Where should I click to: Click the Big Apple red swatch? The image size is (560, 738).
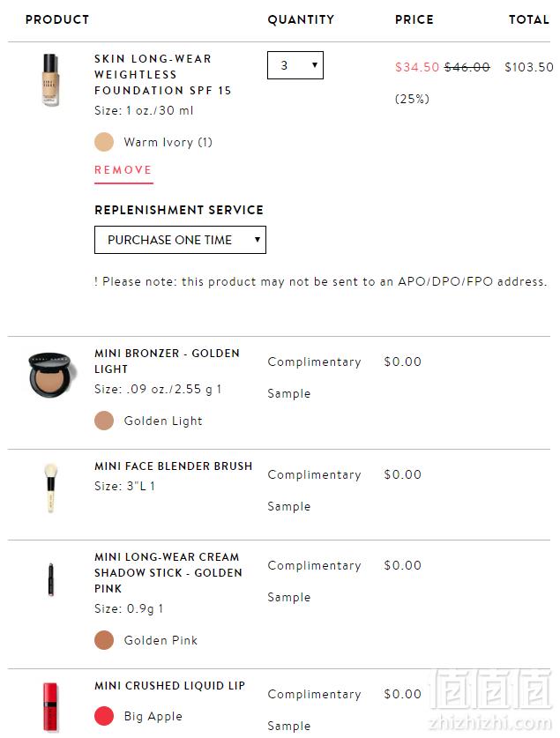104,716
